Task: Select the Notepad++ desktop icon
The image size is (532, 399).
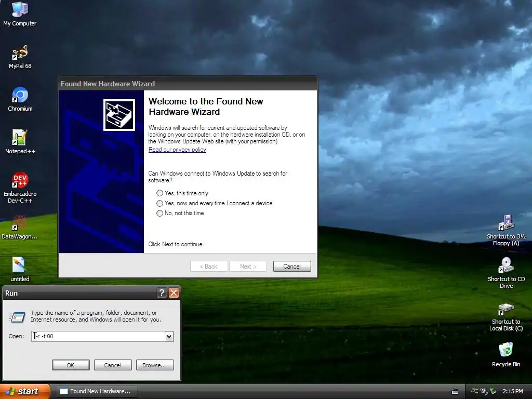Action: point(20,141)
